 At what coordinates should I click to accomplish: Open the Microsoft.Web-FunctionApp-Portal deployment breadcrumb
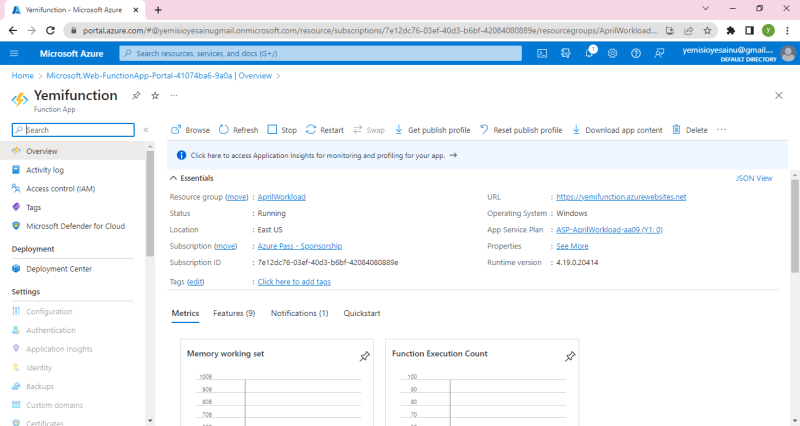coord(159,76)
